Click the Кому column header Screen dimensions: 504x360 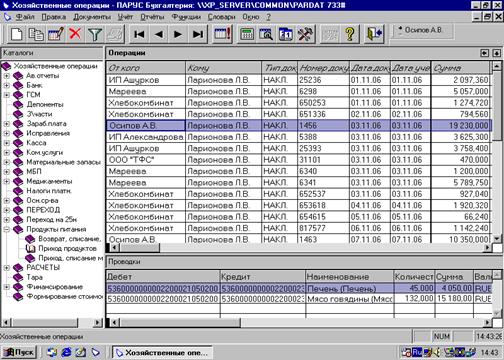pyautogui.click(x=223, y=68)
